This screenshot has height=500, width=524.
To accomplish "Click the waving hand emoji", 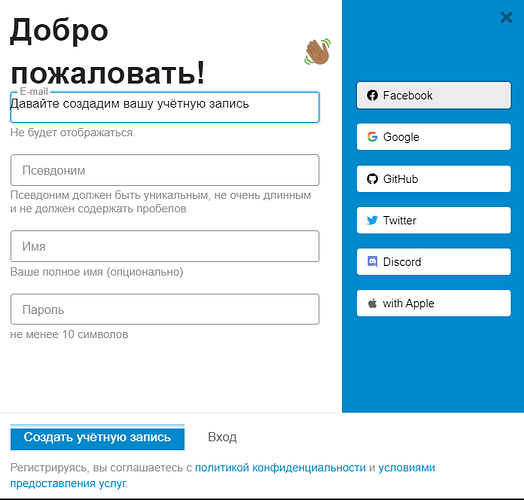I will (x=317, y=52).
